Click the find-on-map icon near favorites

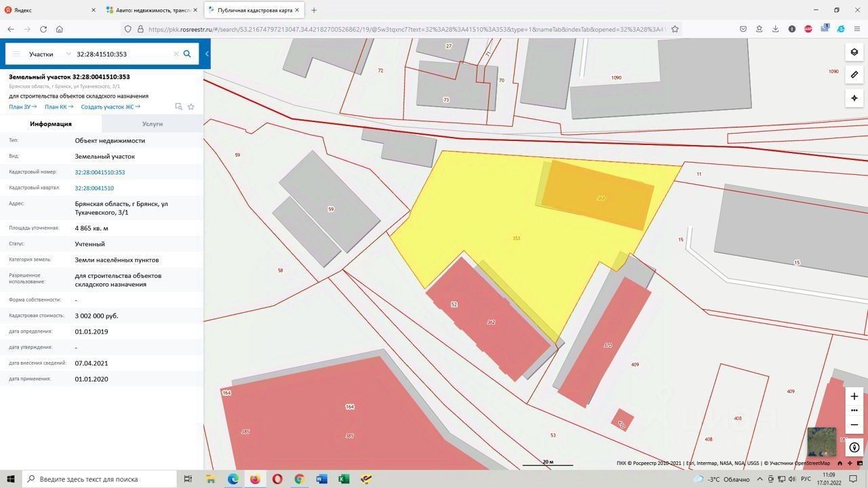point(178,107)
